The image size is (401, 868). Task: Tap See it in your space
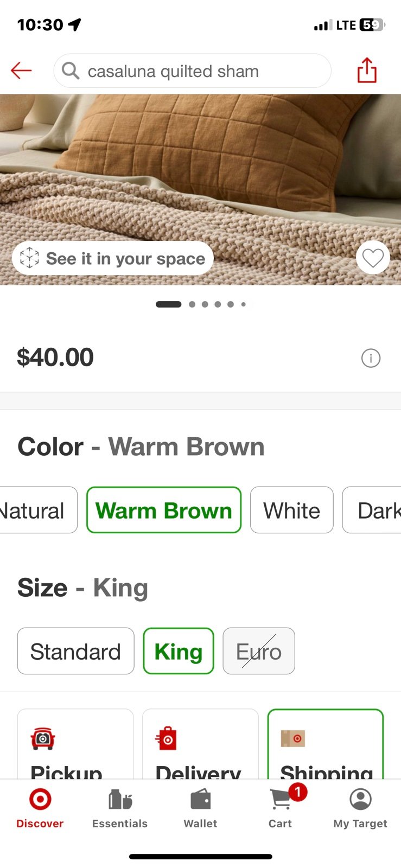click(x=113, y=258)
